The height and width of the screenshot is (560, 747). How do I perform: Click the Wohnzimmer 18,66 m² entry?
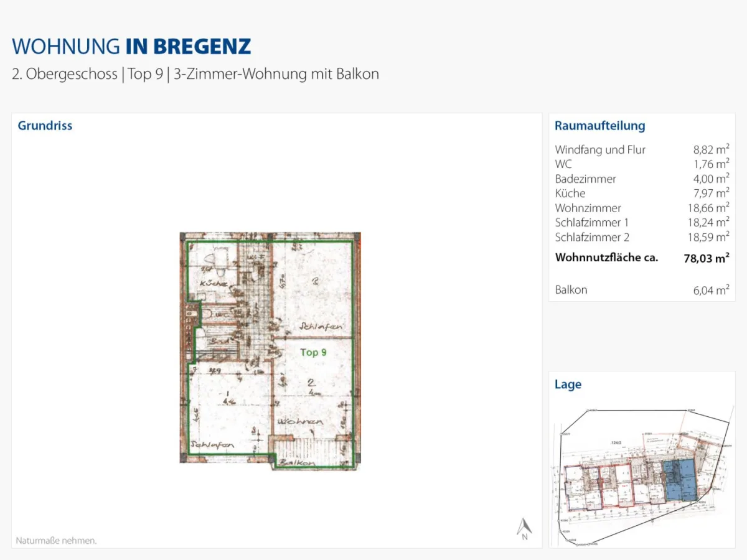point(642,208)
